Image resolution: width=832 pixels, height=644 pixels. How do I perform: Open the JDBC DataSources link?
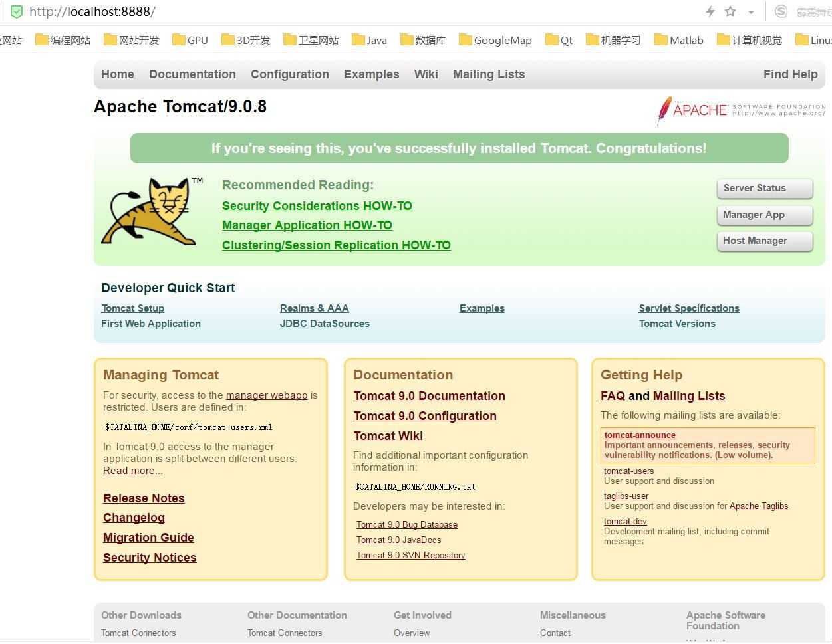325,324
